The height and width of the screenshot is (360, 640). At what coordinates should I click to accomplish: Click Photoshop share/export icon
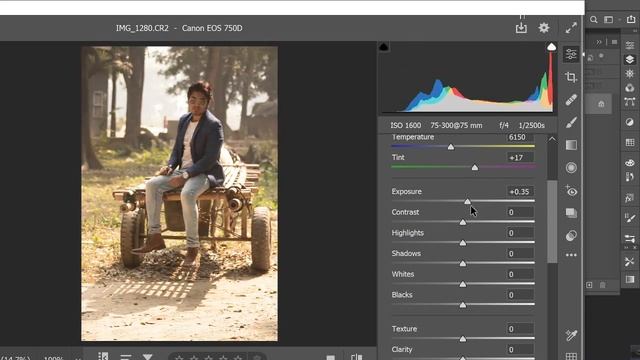coord(631,19)
